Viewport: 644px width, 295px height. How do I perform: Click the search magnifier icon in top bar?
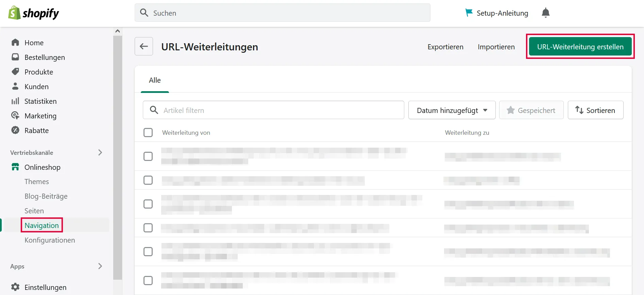(144, 13)
